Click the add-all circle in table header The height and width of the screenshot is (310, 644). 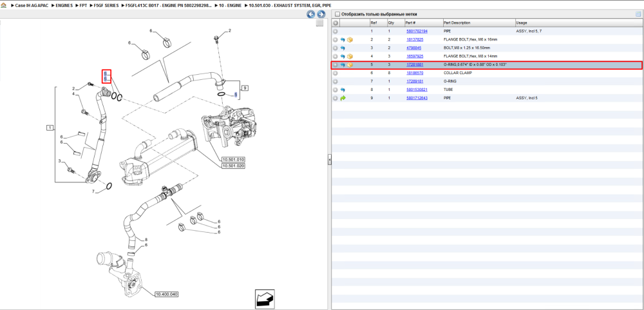click(336, 23)
